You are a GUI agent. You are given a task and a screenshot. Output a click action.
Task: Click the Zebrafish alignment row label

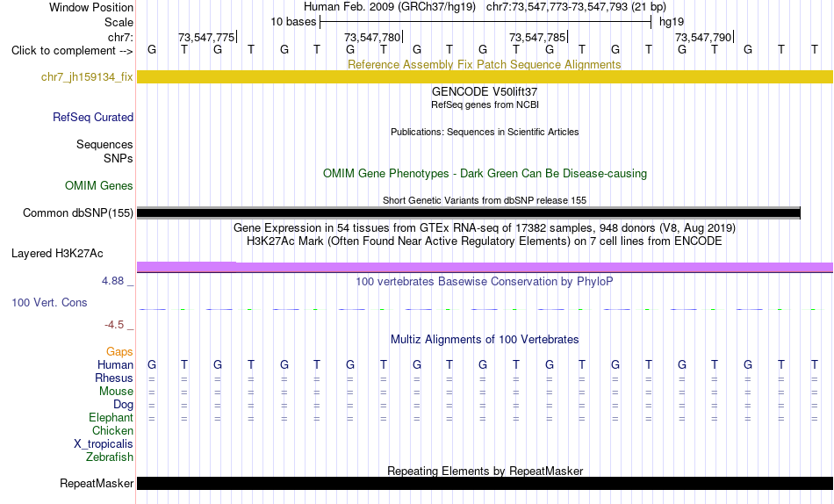click(110, 457)
